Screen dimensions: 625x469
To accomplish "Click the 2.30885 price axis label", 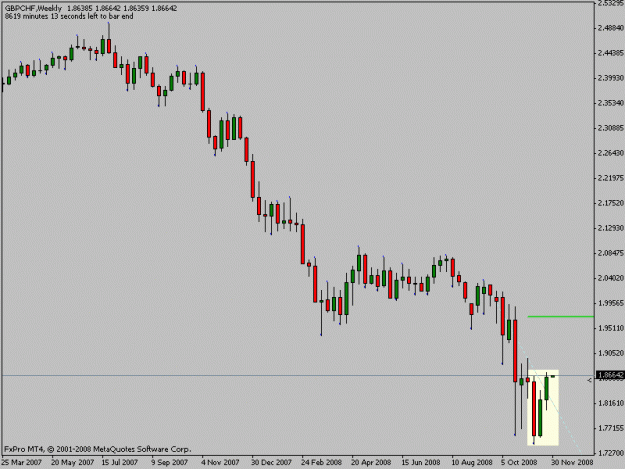I will [x=611, y=128].
